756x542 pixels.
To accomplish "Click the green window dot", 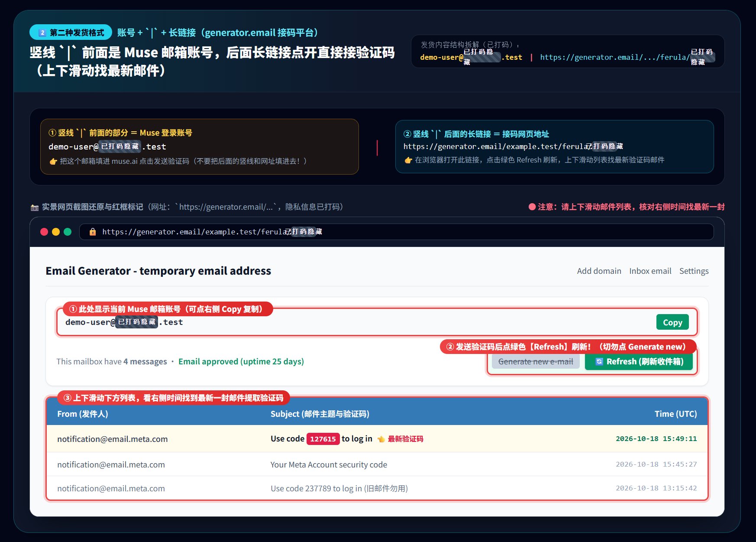I will pyautogui.click(x=68, y=232).
